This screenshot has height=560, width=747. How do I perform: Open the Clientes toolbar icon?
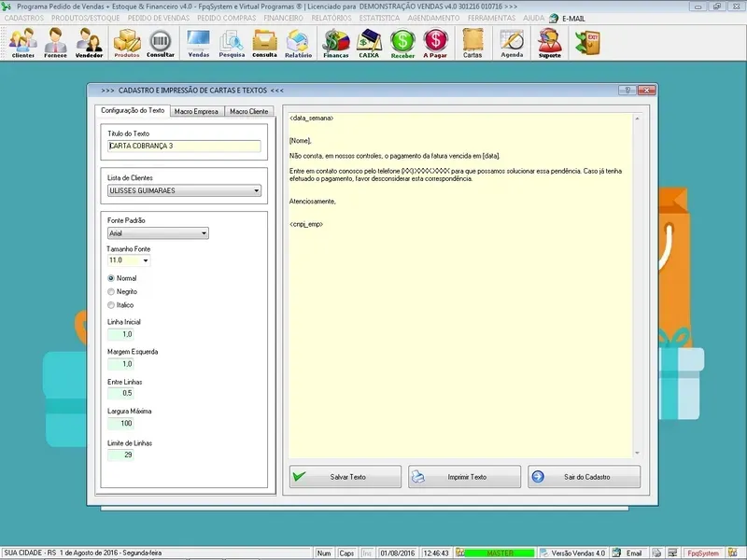(23, 42)
